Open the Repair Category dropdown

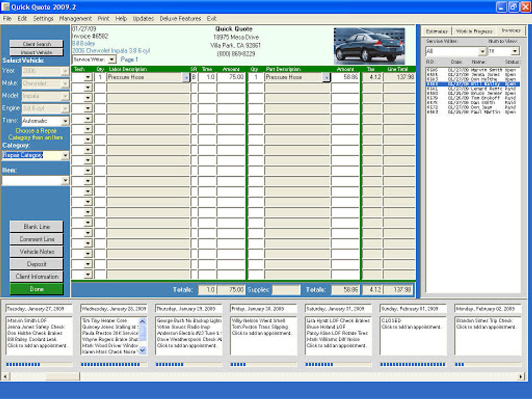click(x=65, y=156)
